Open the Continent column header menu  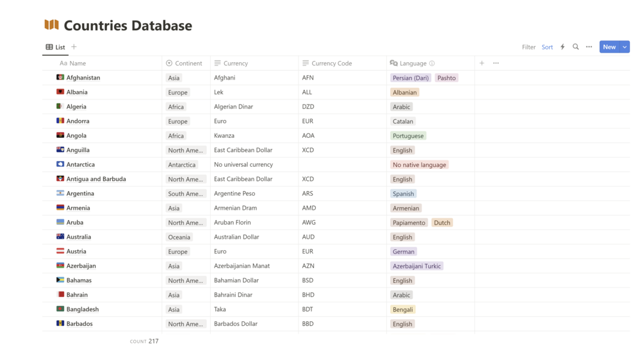[x=186, y=64]
